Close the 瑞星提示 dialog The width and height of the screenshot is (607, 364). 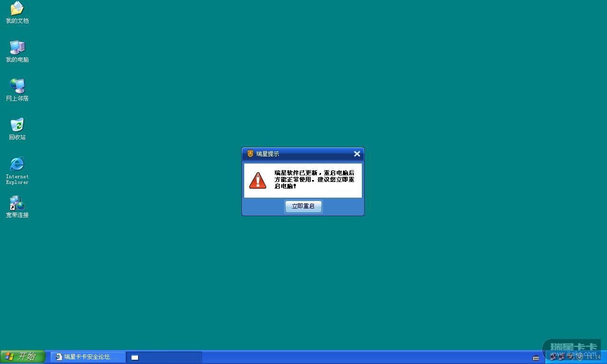[x=357, y=154]
